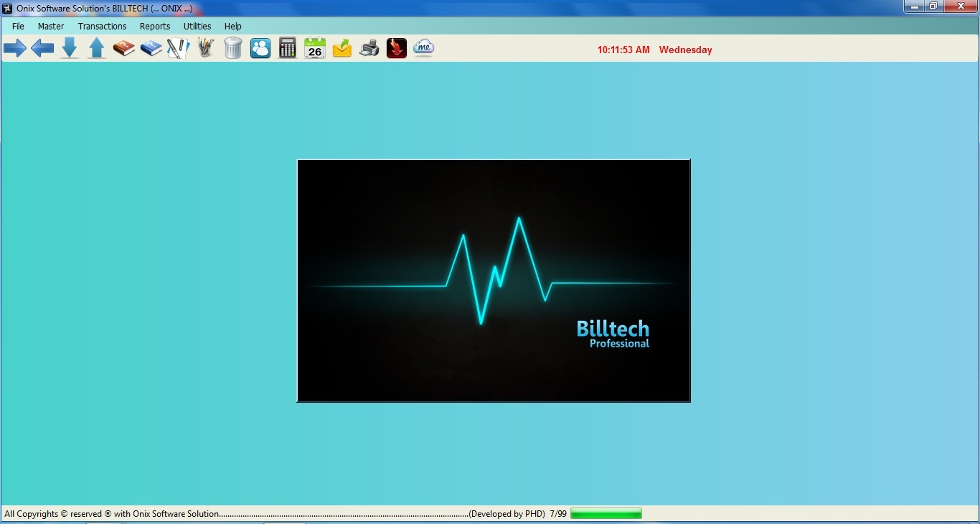Click the application icon in the title bar
The image size is (980, 524).
pyautogui.click(x=8, y=7)
